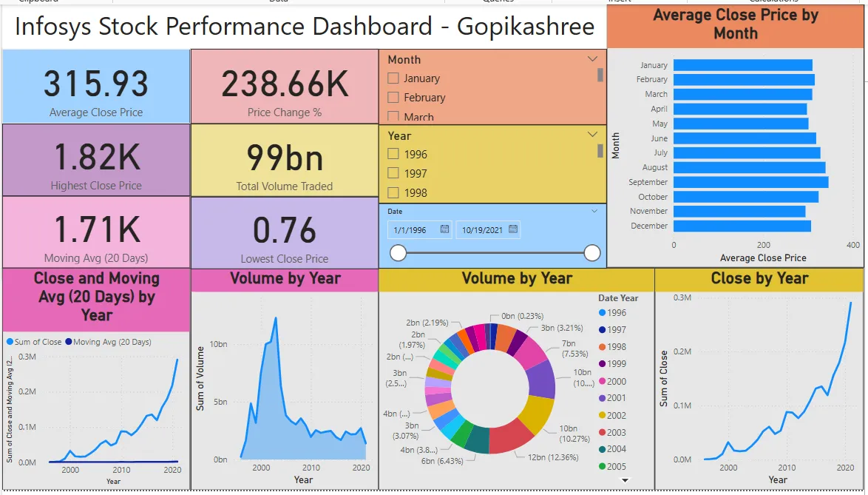
Task: Edit the end date field 10/19/2021
Action: coord(488,230)
